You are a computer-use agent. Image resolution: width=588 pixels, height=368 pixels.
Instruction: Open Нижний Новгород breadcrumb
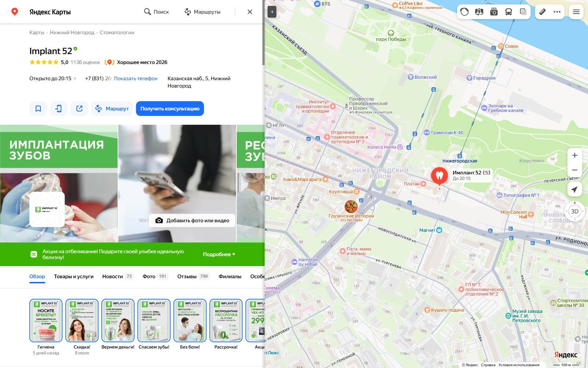[72, 32]
